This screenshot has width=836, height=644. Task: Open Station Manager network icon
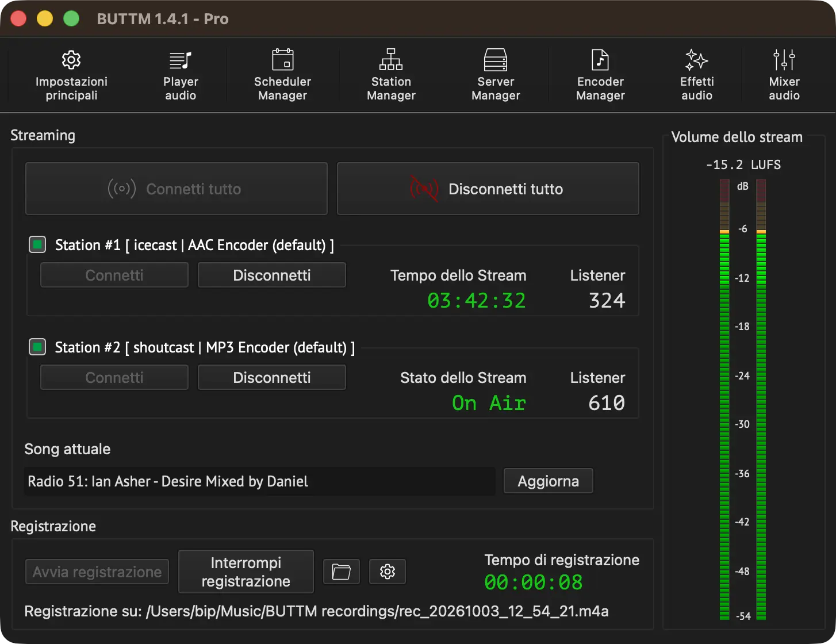(x=391, y=60)
